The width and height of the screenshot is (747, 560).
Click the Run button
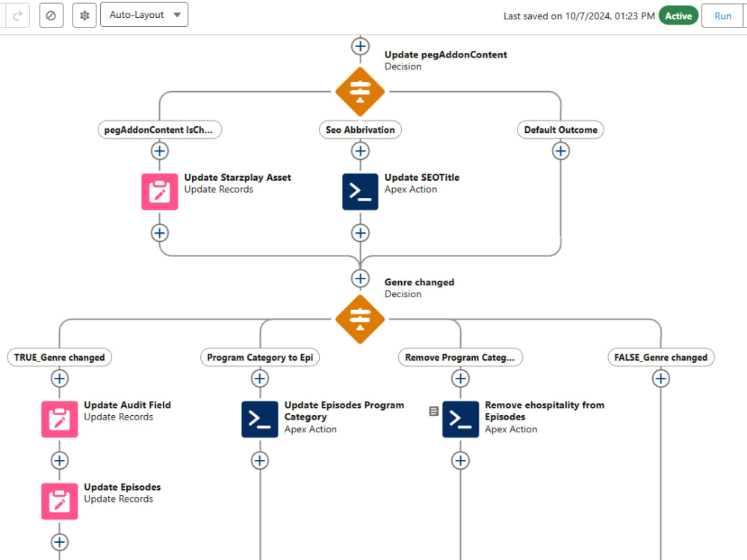pyautogui.click(x=722, y=16)
